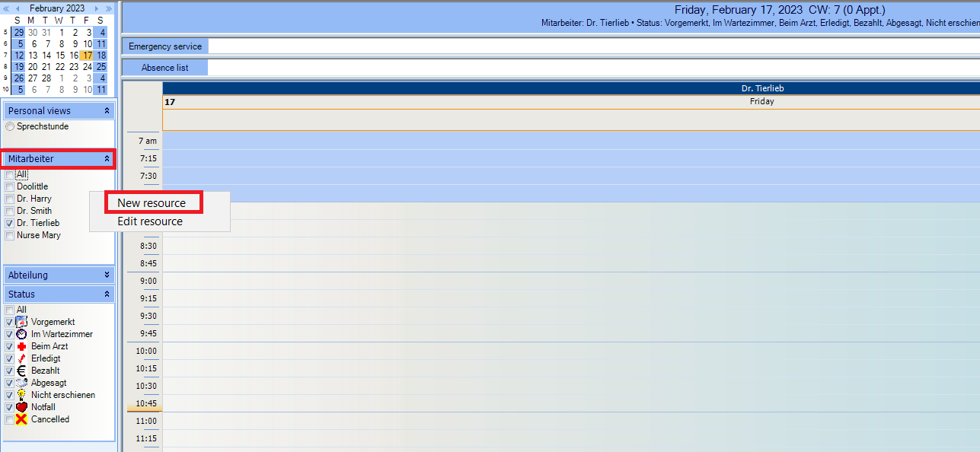Click the Vorgemerkt status icon
980x452 pixels.
click(x=21, y=322)
